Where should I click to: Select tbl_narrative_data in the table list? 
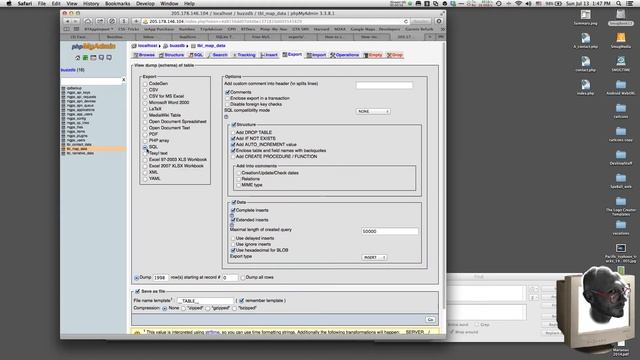coord(80,153)
